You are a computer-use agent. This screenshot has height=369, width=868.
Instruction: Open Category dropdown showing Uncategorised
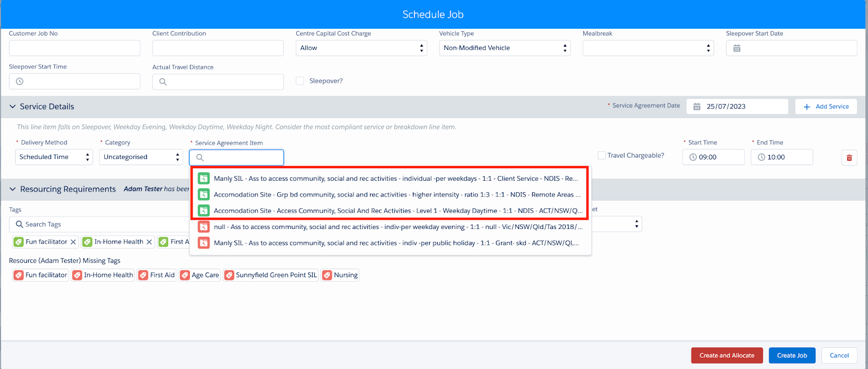point(141,157)
